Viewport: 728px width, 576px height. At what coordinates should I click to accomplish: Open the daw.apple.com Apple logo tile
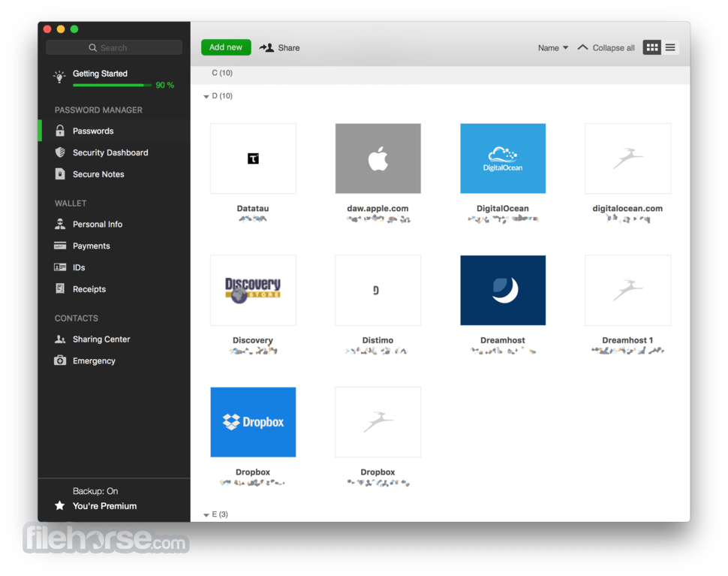coord(378,158)
